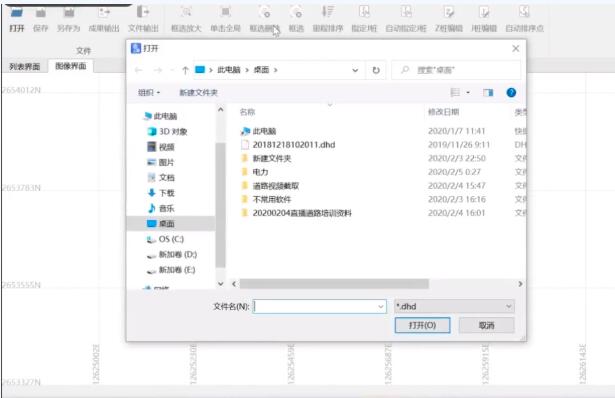Click the sidebar scroll-down arrow
Image resolution: width=615 pixels, height=398 pixels.
(x=220, y=283)
